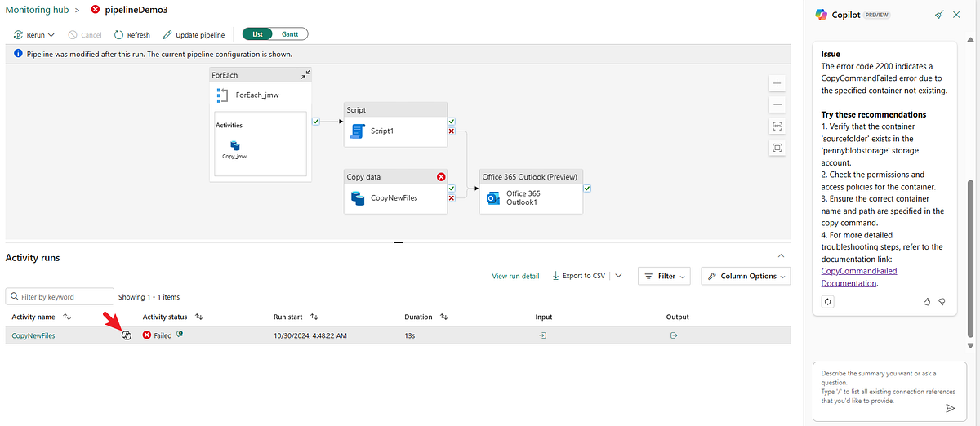Open the Input details icon
Screen dimensions: 980x426
pos(543,335)
